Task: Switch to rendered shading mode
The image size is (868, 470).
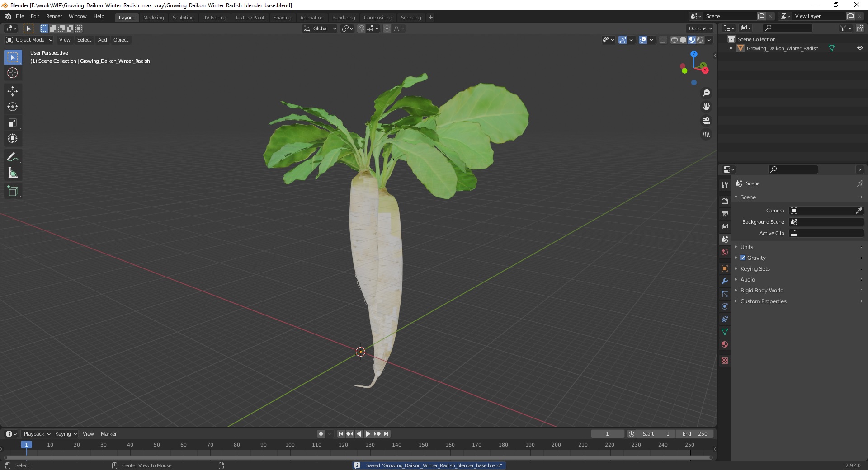Action: (x=700, y=40)
